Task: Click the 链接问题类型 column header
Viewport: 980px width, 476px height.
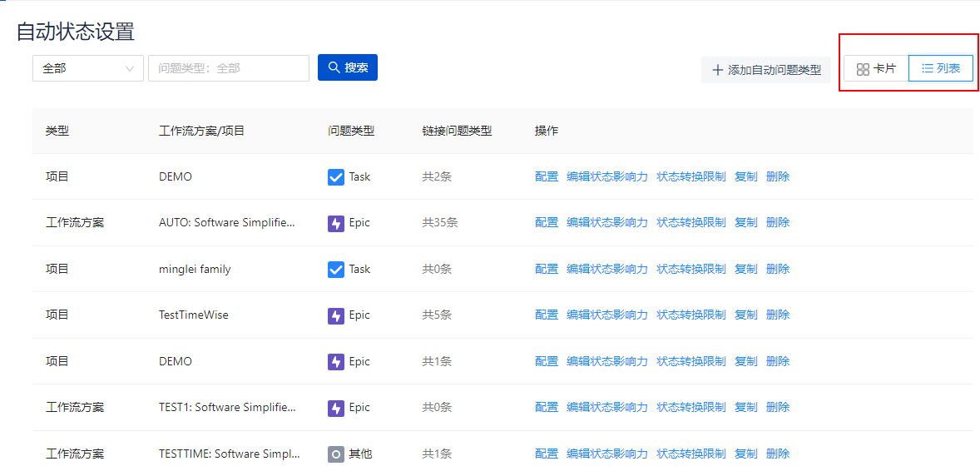Action: pos(457,131)
